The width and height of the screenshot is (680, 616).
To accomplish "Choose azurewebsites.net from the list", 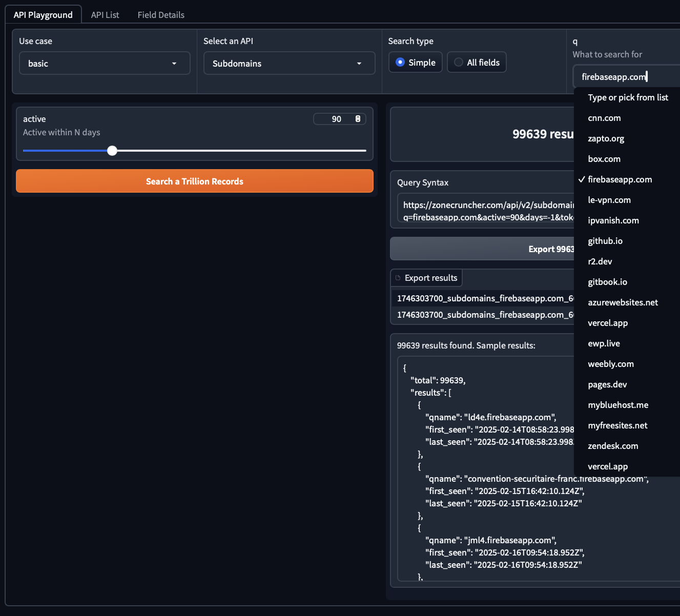I will click(x=627, y=302).
